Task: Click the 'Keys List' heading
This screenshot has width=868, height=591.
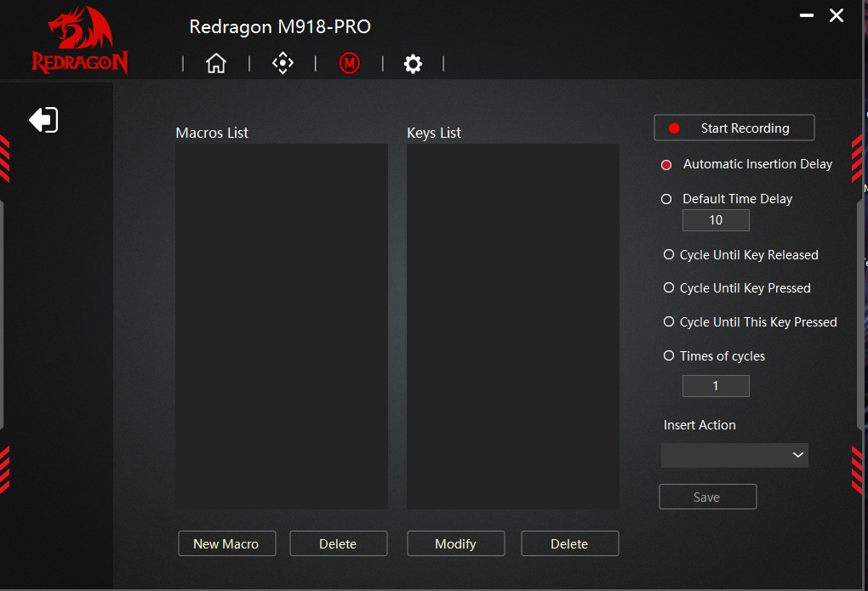Action: click(434, 133)
